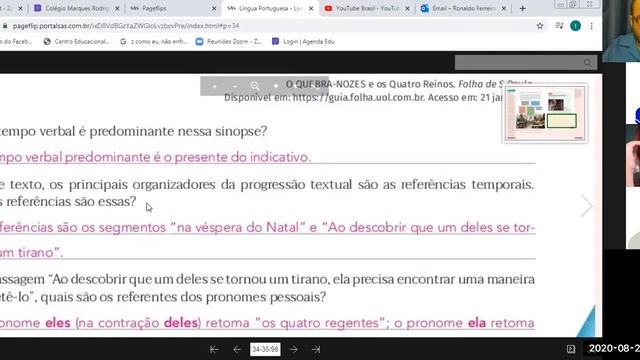The width and height of the screenshot is (640, 360).
Task: Open a new tab with the plus button
Action: tap(522, 8)
